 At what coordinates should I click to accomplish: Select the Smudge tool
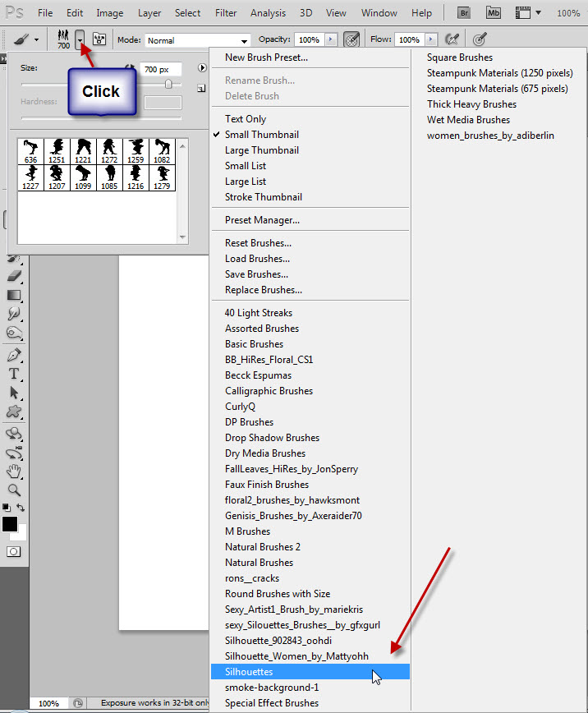coord(14,314)
